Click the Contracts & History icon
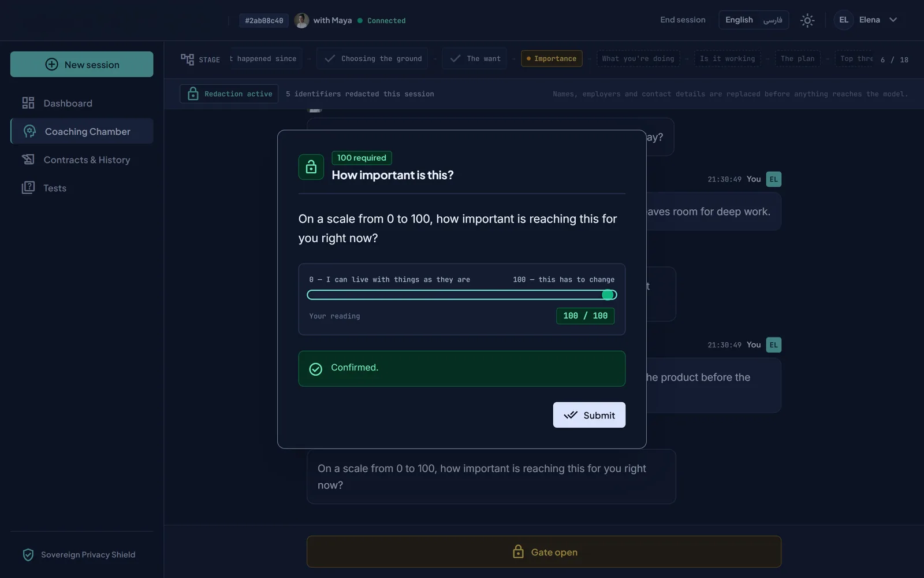Screen dimensions: 924x578 28,160
